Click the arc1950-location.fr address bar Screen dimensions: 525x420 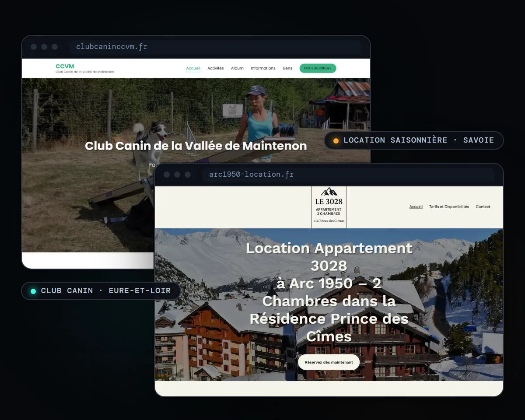(x=348, y=175)
